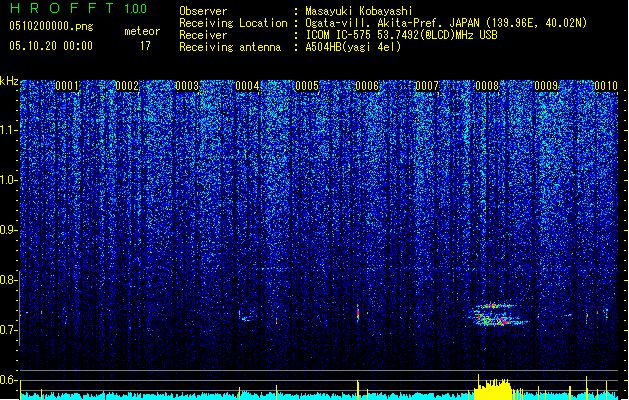Click the 'meteor' label
The width and height of the screenshot is (629, 400).
(142, 31)
